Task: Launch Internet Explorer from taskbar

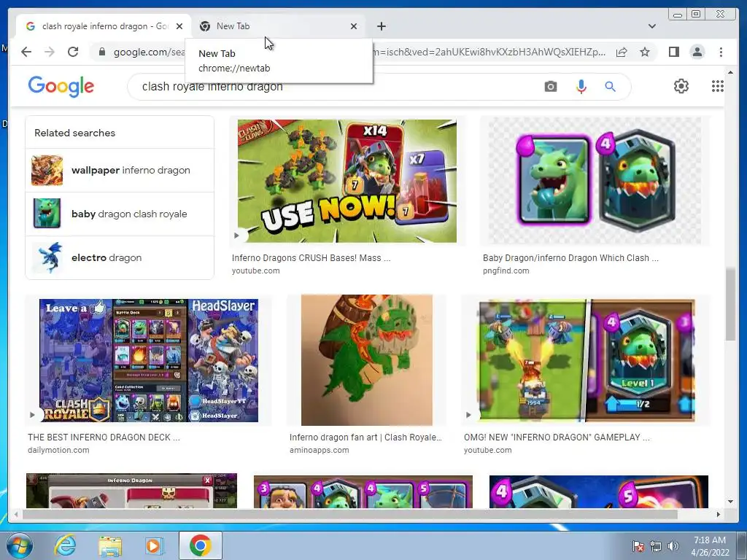Action: 65,545
